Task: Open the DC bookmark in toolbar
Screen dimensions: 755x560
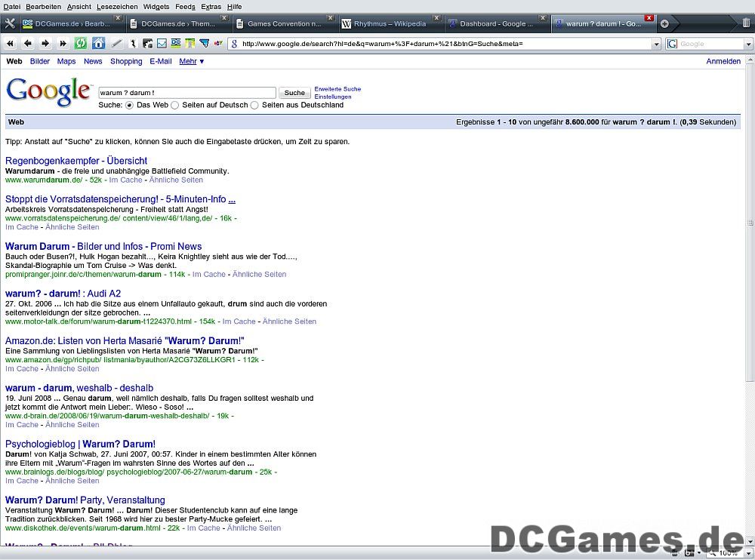Action: pyautogui.click(x=176, y=44)
